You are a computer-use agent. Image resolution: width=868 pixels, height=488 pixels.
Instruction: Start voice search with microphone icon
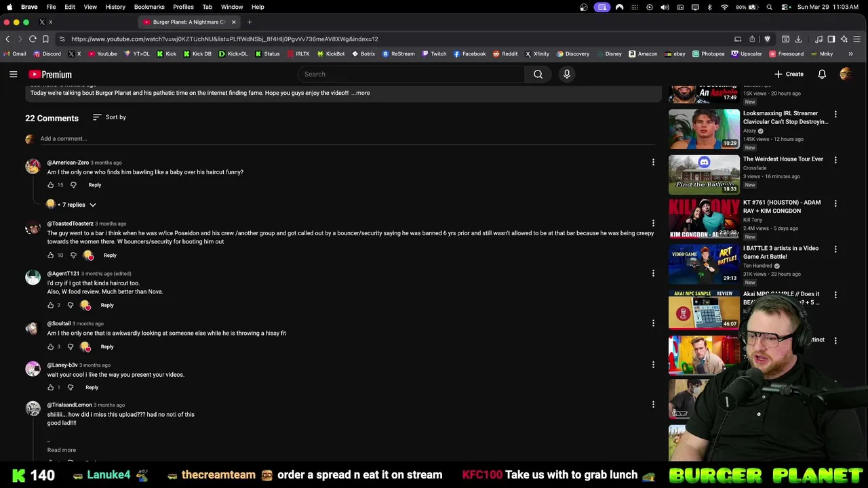click(567, 74)
